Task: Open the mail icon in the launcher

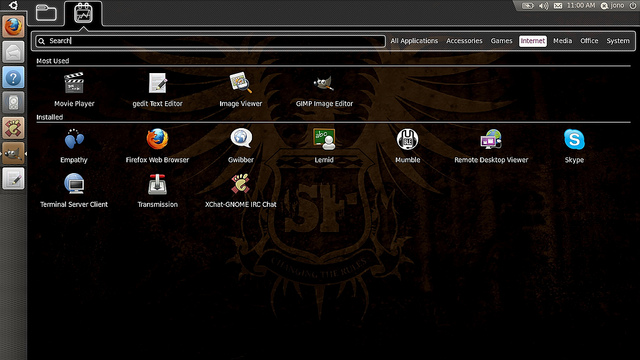Action: [13, 52]
